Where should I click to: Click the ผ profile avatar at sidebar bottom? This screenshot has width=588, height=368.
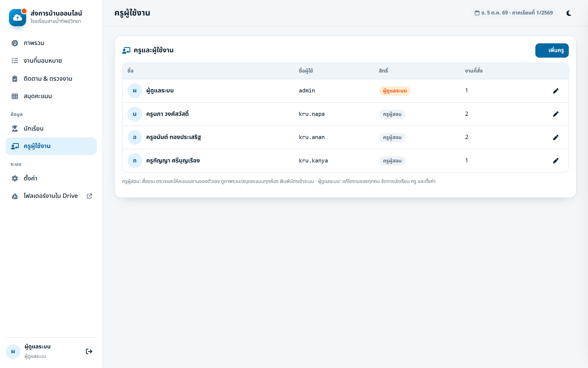point(13,352)
